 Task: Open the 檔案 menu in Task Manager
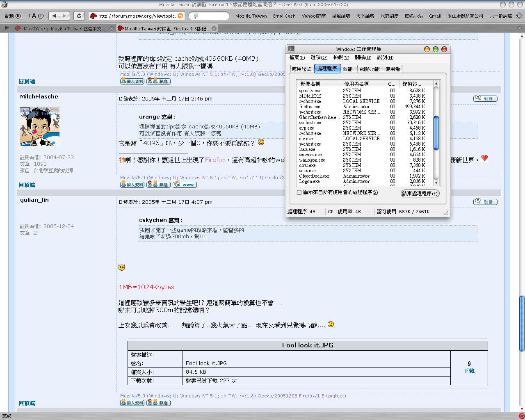point(297,57)
